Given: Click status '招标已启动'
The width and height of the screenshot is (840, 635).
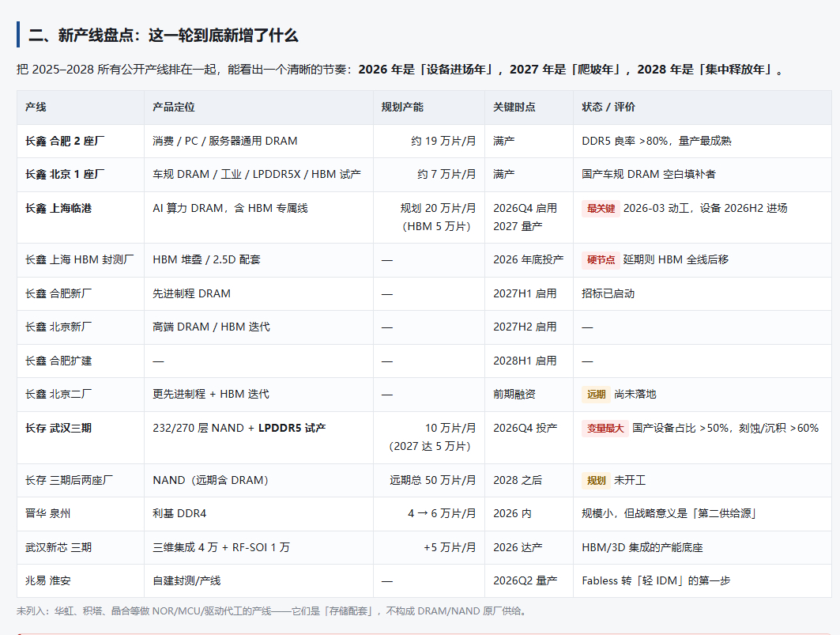Looking at the screenshot, I should [608, 293].
